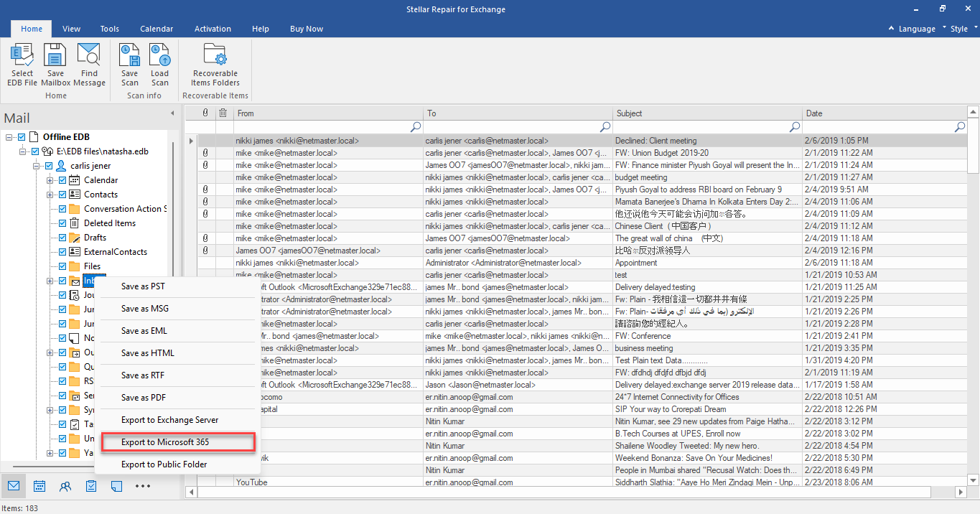
Task: Click the carlis jener mailbox user icon
Action: [x=61, y=166]
